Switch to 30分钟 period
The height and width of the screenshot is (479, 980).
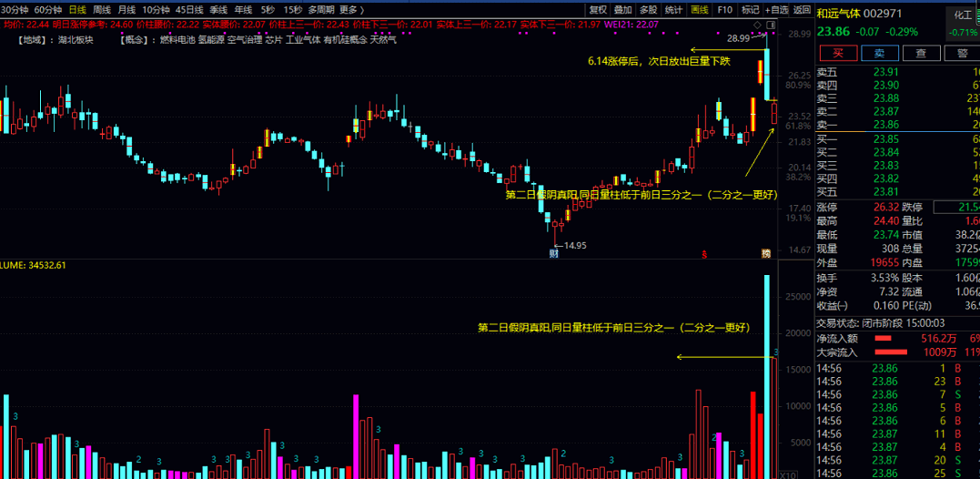pyautogui.click(x=14, y=9)
